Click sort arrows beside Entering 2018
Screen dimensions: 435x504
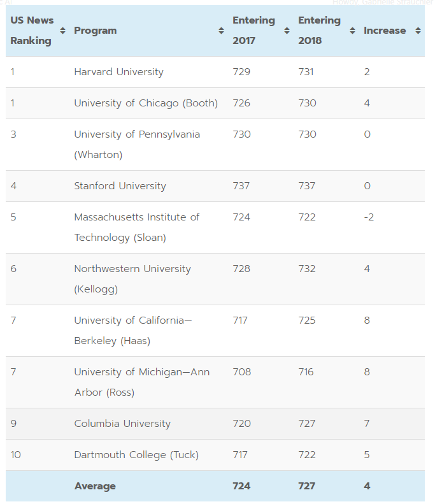coord(352,31)
